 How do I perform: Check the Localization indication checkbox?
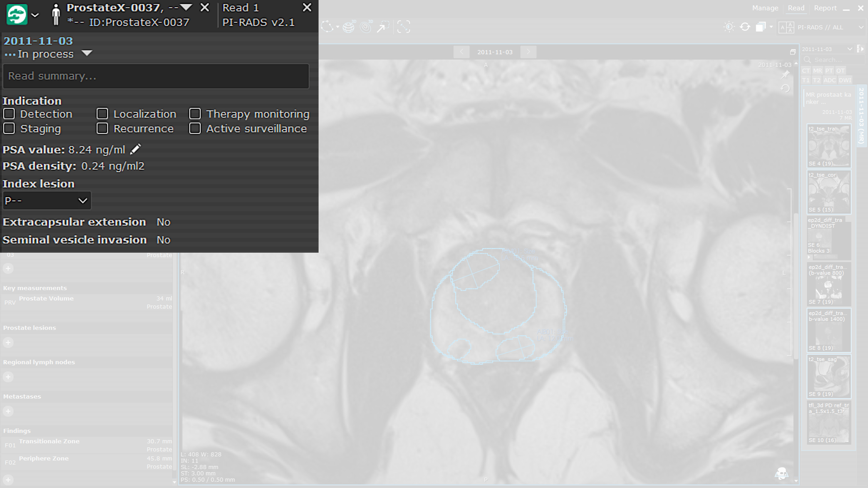(102, 114)
